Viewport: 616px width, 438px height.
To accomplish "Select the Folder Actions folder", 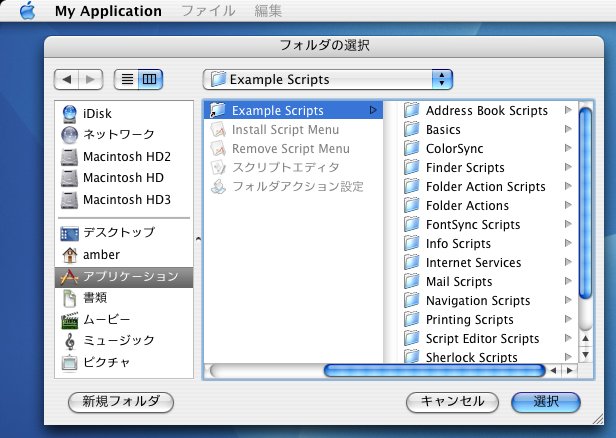I will (x=487, y=205).
